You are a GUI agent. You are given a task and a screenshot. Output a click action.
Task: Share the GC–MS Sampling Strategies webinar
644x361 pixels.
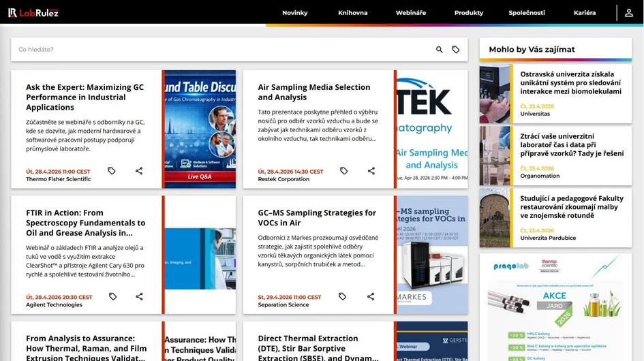[x=371, y=296]
